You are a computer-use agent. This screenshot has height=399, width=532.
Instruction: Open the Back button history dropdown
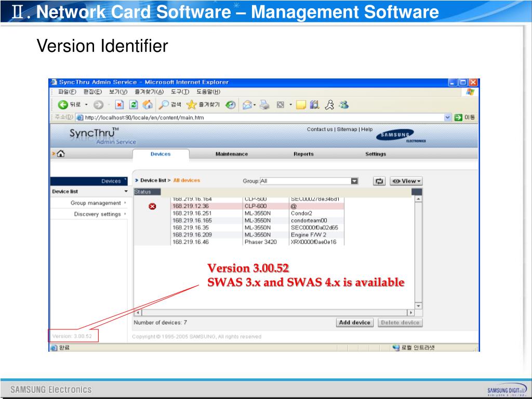[86, 105]
